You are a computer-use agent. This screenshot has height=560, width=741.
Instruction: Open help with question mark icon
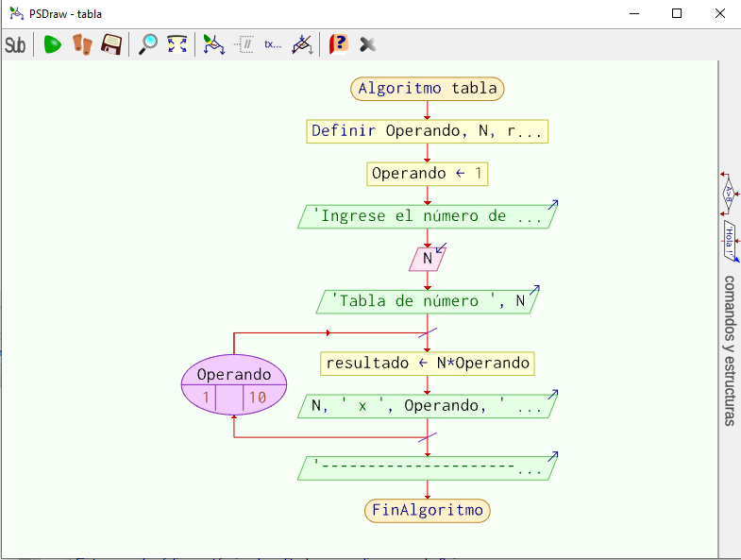tap(338, 45)
